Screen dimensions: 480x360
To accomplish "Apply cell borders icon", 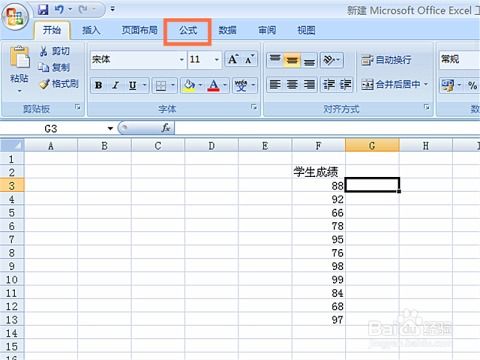I will (x=161, y=86).
